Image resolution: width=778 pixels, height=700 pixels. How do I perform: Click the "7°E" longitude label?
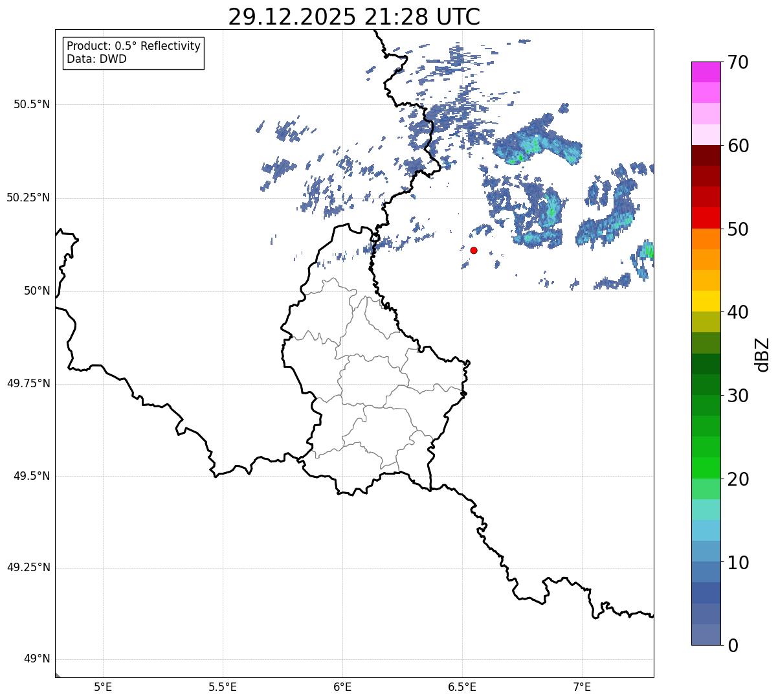pos(582,688)
